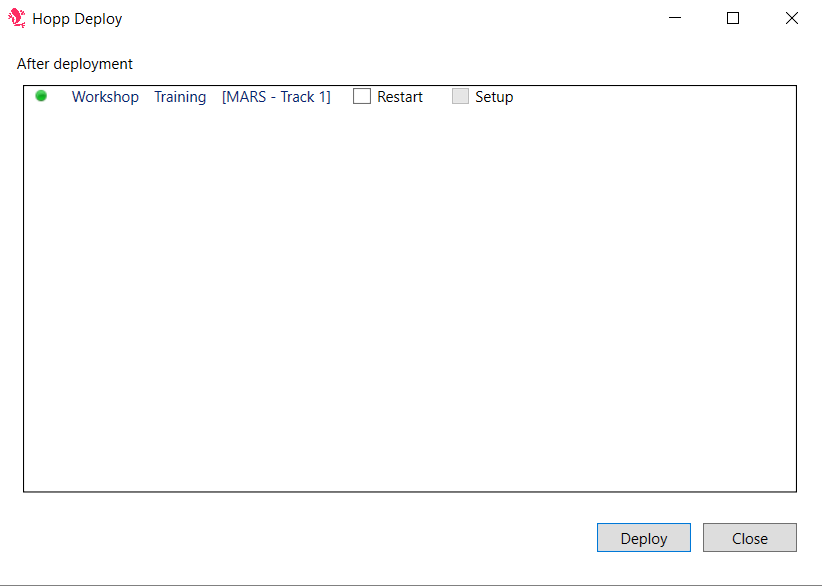Click the maximize icon on the window
822x586 pixels.
point(733,17)
